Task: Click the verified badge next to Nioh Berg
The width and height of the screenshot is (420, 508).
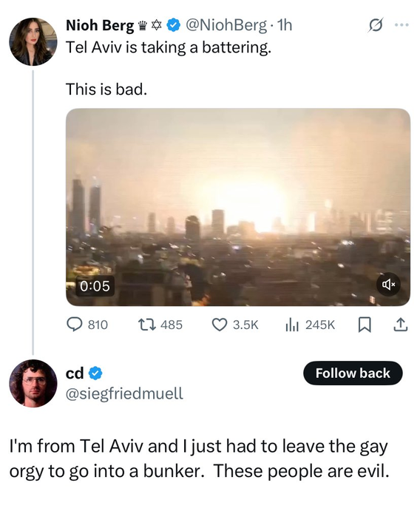Action: point(173,26)
